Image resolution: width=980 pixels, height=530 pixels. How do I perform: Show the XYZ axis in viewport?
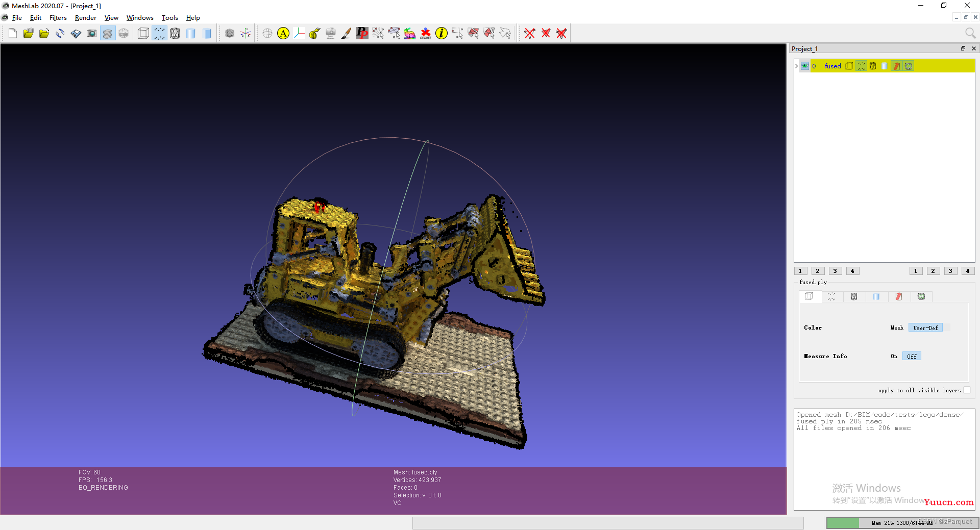point(246,34)
